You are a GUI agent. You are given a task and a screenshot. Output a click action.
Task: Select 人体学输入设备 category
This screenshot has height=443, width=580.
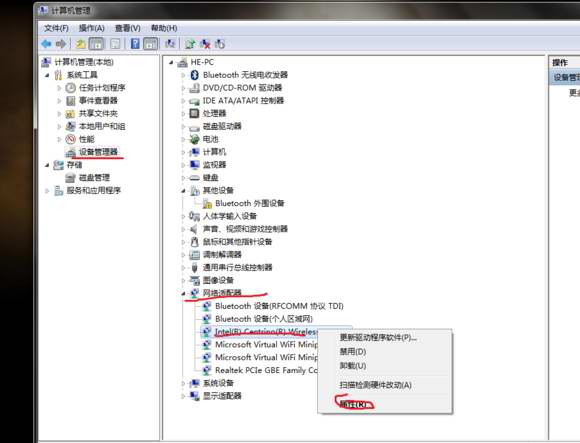(x=230, y=216)
